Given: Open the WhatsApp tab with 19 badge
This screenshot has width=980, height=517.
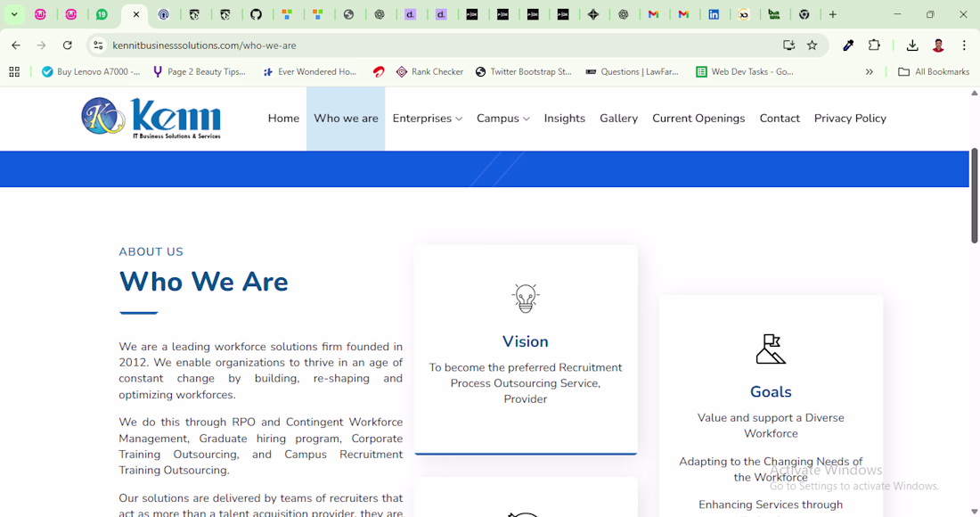Looking at the screenshot, I should [102, 14].
